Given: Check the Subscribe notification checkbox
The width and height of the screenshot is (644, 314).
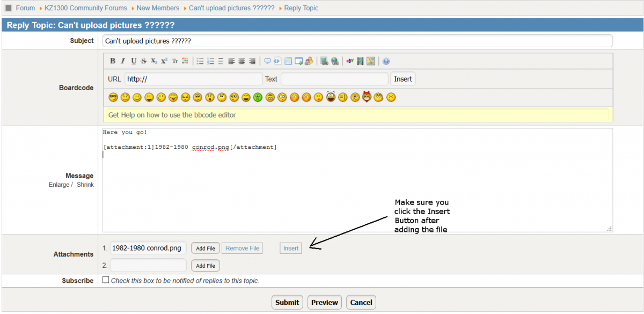Looking at the screenshot, I should 105,280.
